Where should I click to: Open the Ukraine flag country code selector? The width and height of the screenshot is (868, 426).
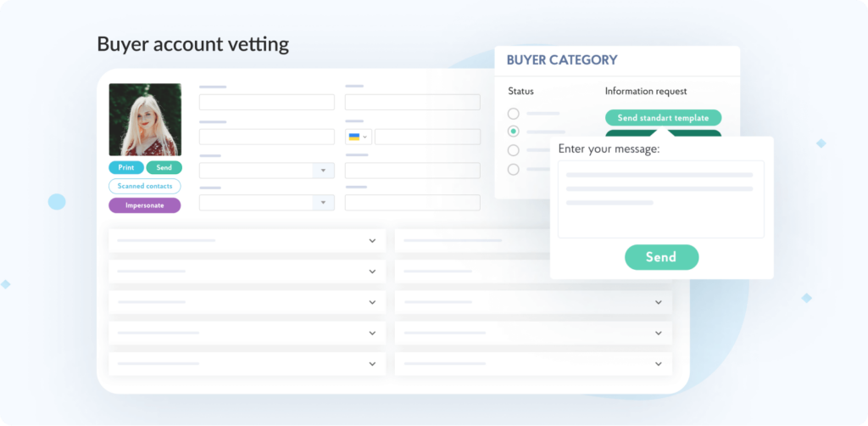(x=359, y=137)
